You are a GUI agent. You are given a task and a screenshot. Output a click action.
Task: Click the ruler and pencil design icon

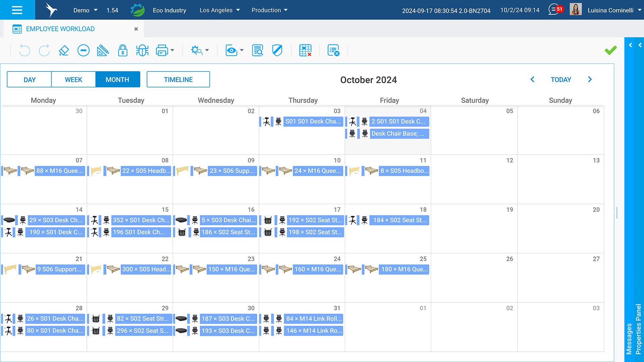[103, 51]
